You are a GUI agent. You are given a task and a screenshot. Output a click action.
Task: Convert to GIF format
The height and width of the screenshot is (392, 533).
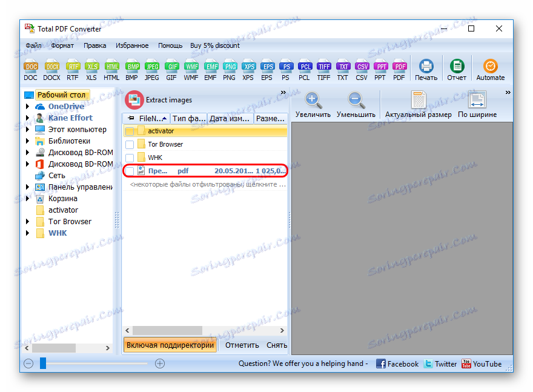[x=171, y=70]
